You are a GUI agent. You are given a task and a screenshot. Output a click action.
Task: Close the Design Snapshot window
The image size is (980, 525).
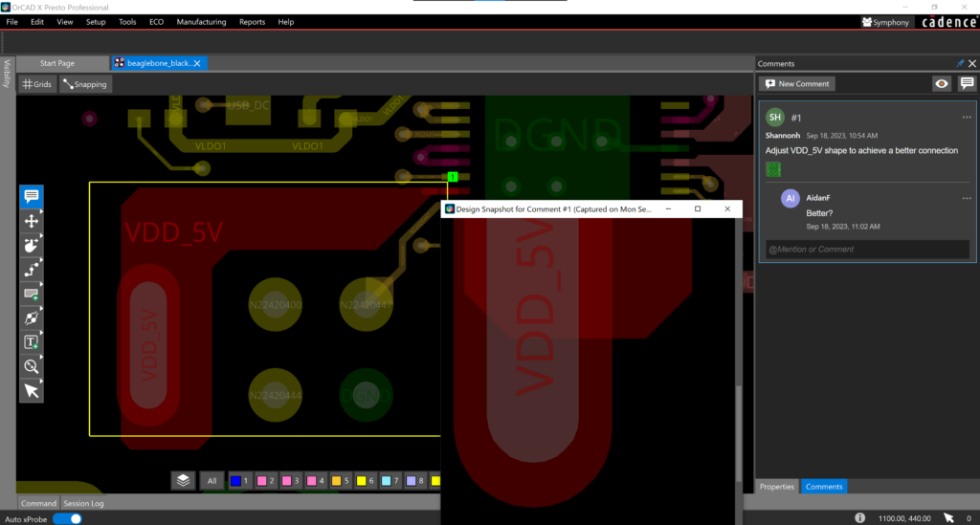[727, 209]
